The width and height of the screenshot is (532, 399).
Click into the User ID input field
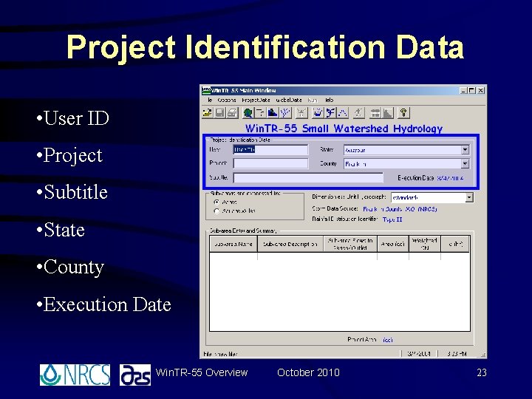[x=270, y=149]
